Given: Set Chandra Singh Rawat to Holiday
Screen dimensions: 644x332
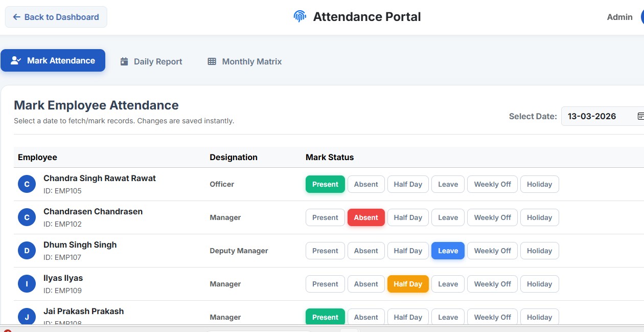Looking at the screenshot, I should [x=539, y=184].
